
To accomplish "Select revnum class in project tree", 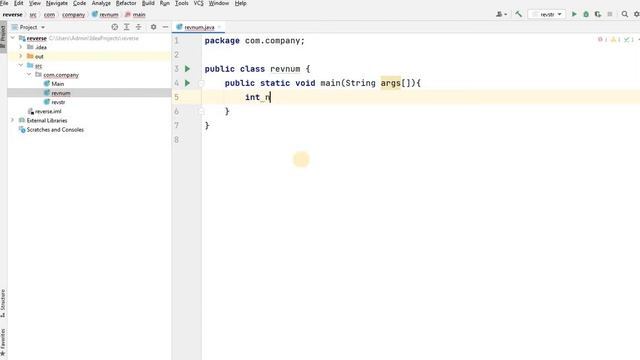I will click(x=61, y=93).
